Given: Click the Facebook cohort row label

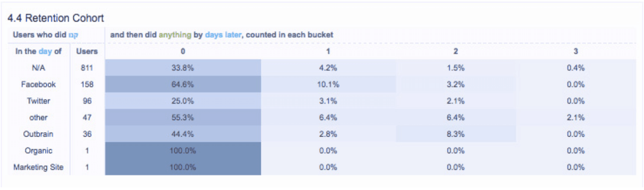Looking at the screenshot, I should pos(38,84).
